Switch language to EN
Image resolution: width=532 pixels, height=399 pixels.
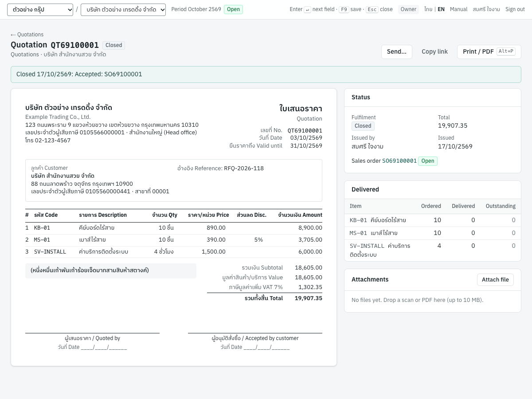click(441, 9)
